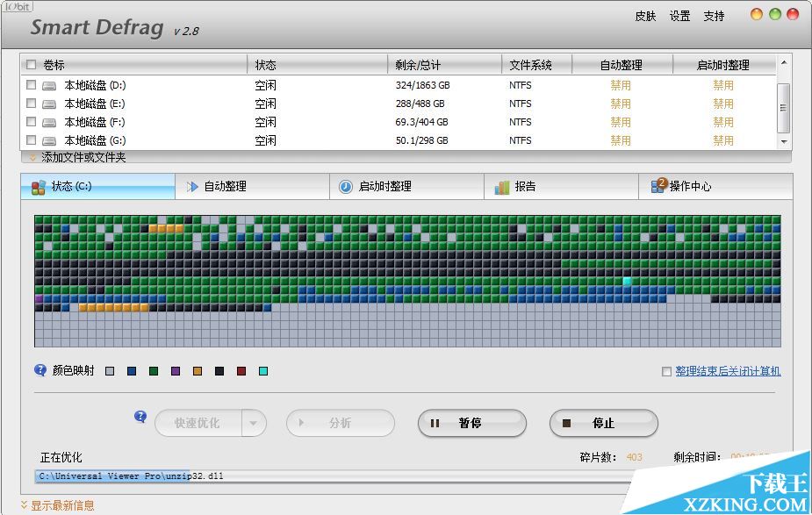The height and width of the screenshot is (515, 812).
Task: Click the gray color map swatch
Action: coord(110,371)
